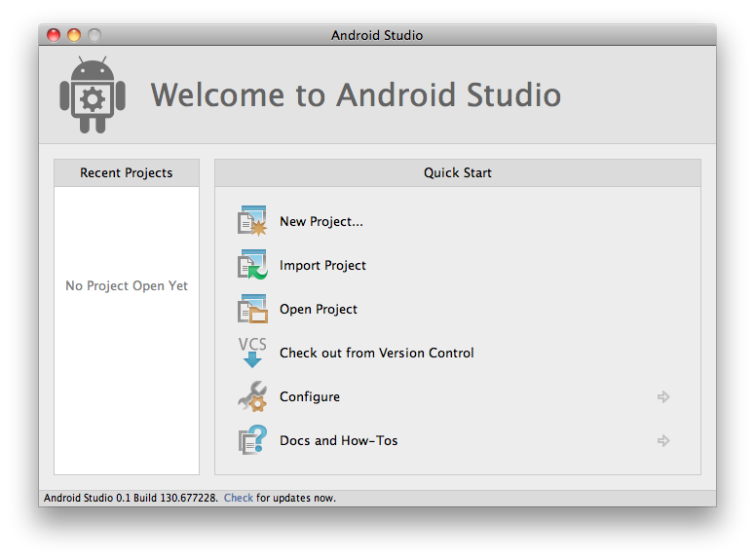Screen dimensions: 755x560
Task: Choose the Import Project label
Action: click(x=322, y=265)
